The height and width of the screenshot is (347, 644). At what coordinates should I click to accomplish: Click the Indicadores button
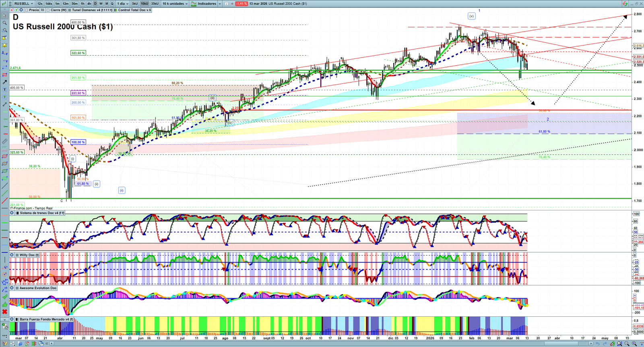point(206,4)
